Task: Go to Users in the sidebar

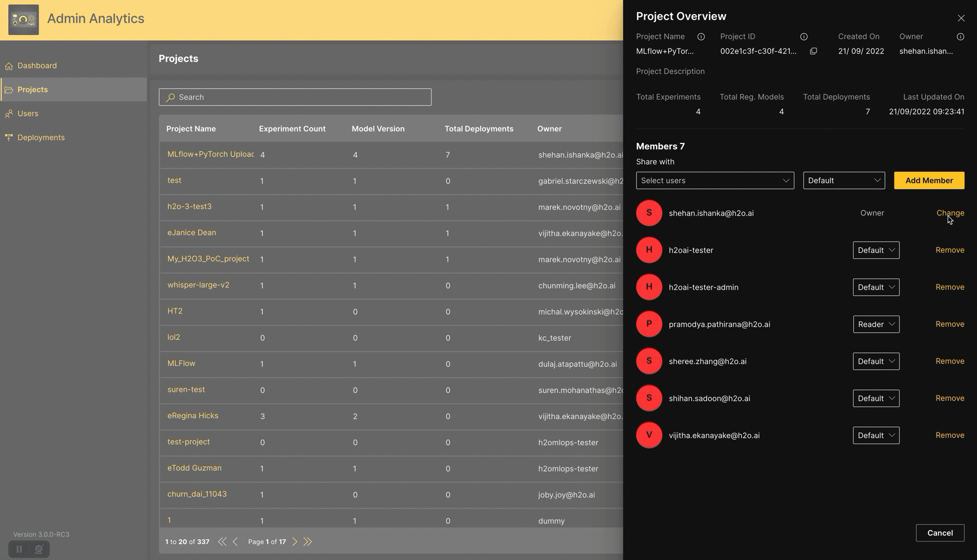Action: coord(28,113)
